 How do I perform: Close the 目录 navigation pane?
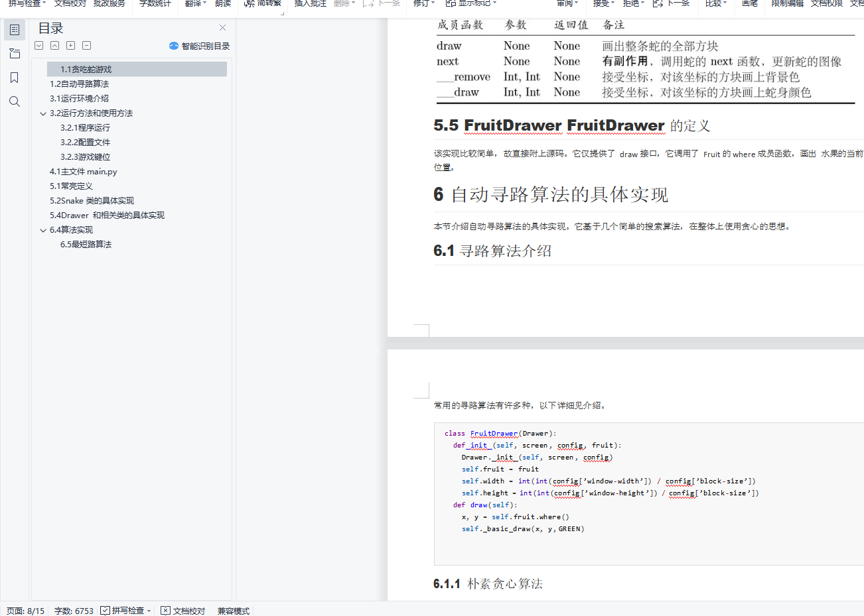pos(222,28)
